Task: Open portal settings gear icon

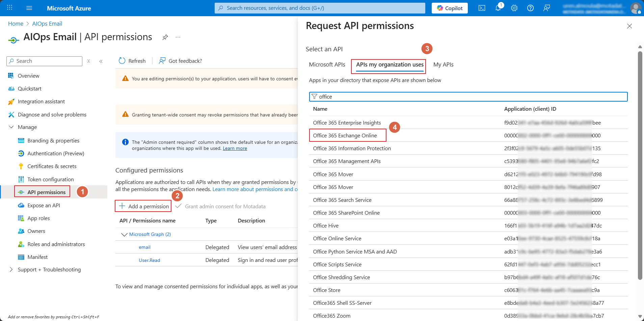Action: pos(514,8)
